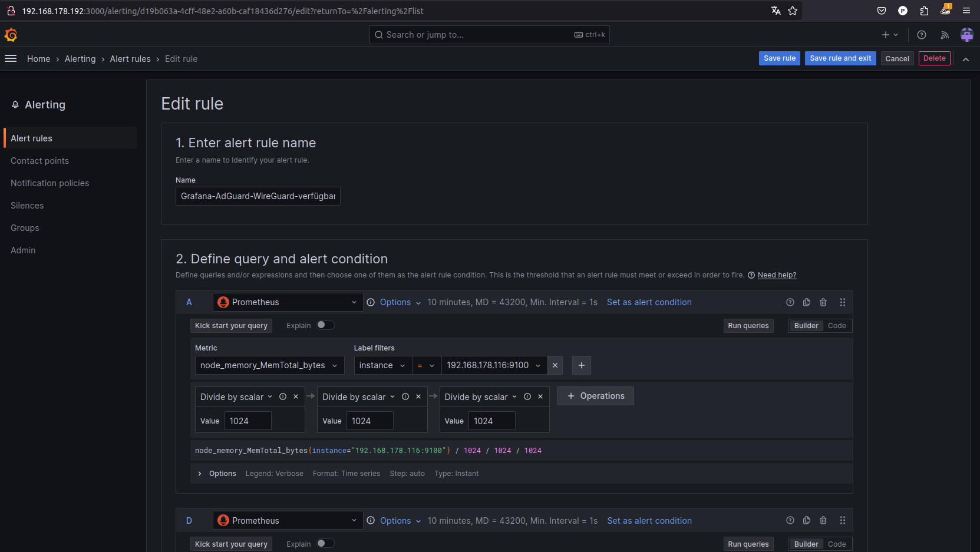
Task: Open the news feed icon
Action: coord(945,35)
